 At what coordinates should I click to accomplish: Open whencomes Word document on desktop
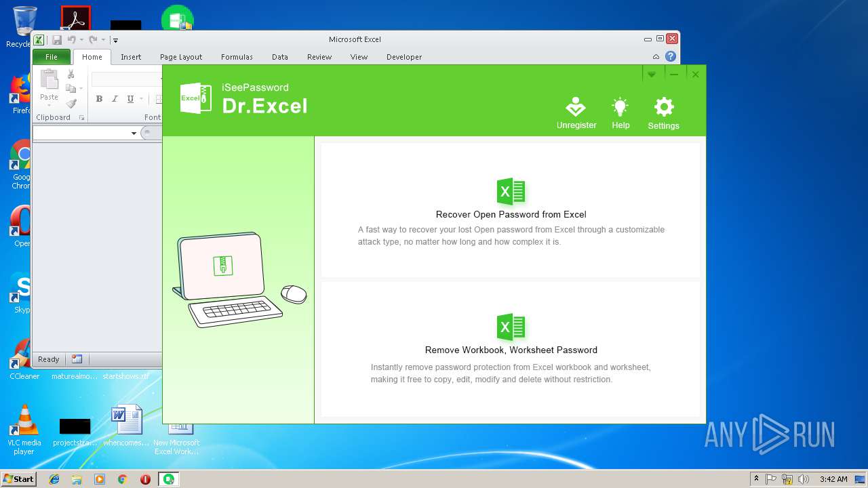[x=126, y=426]
